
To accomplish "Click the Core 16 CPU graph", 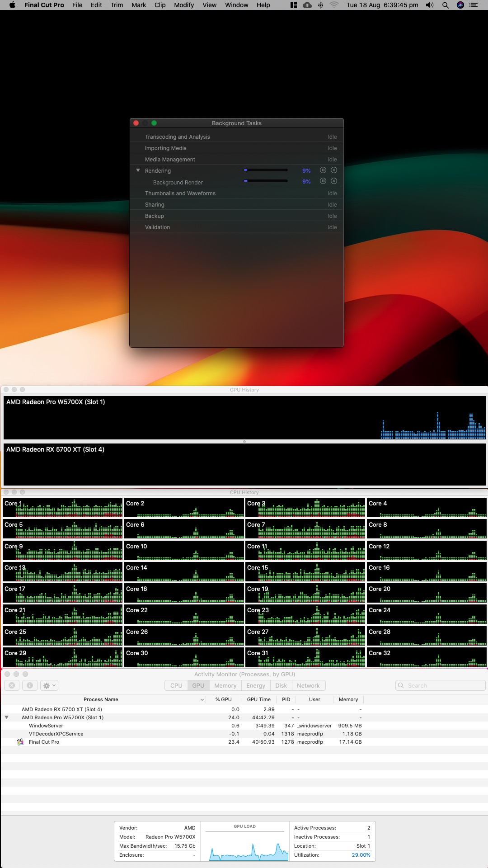I will (427, 572).
